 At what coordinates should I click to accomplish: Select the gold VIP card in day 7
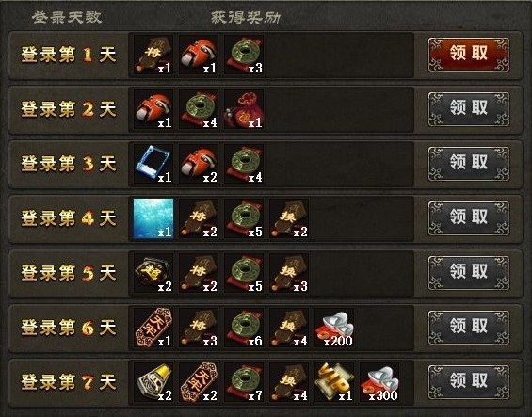[334, 382]
